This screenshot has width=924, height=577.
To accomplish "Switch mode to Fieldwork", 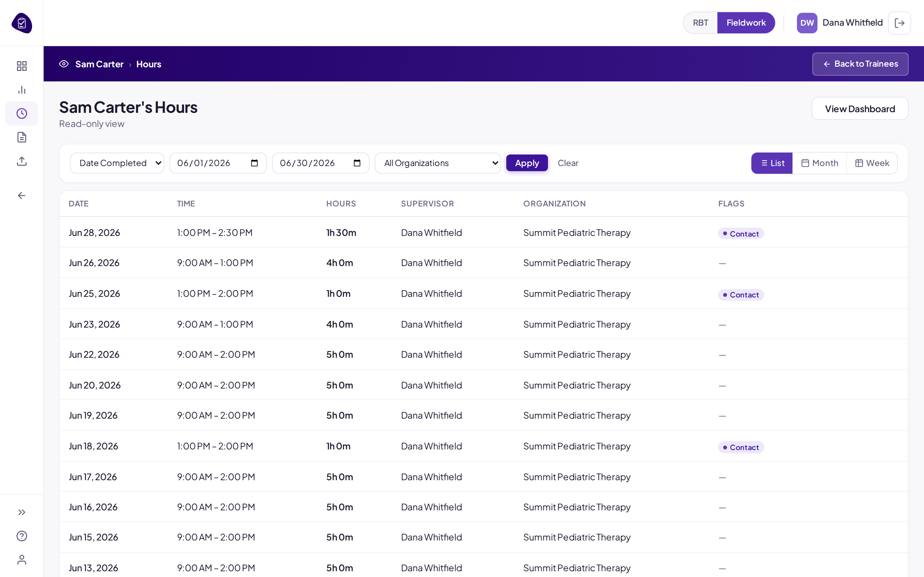I will point(746,23).
